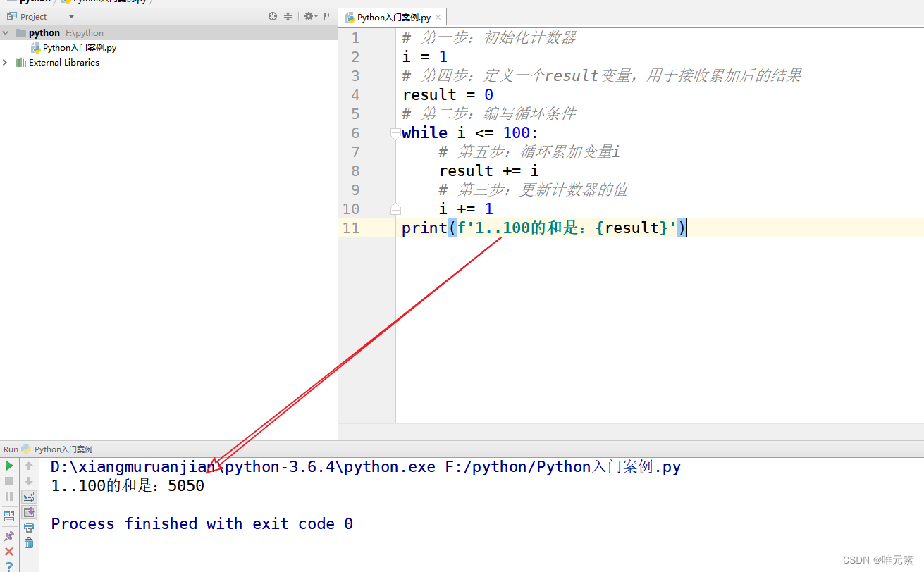Click 'Process finished with exit code 0'
This screenshot has width=924, height=572.
coord(202,524)
